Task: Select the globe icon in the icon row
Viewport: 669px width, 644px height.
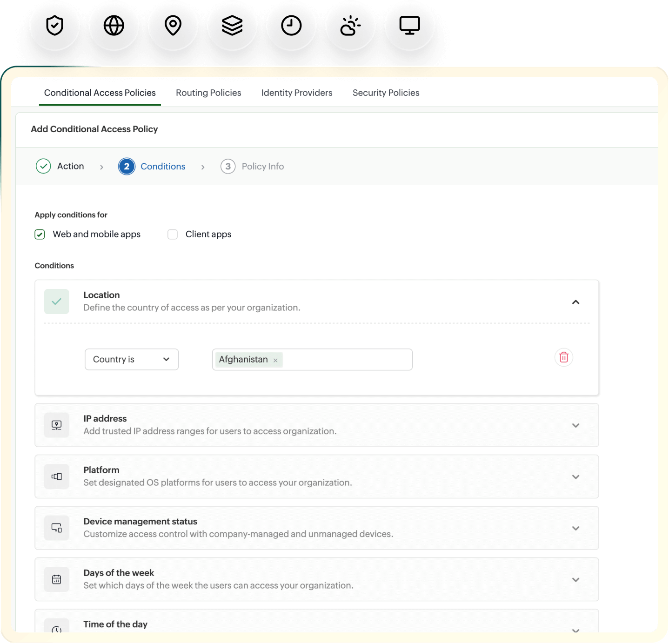Action: (114, 26)
